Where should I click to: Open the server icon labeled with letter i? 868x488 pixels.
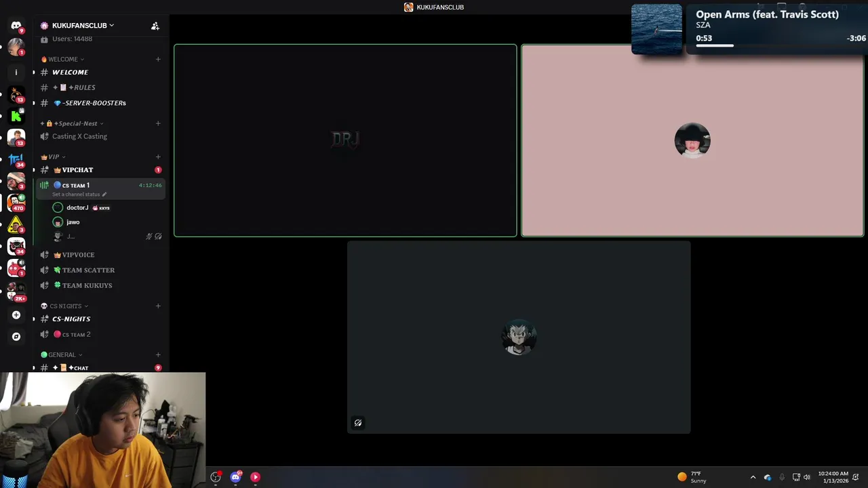coord(16,72)
